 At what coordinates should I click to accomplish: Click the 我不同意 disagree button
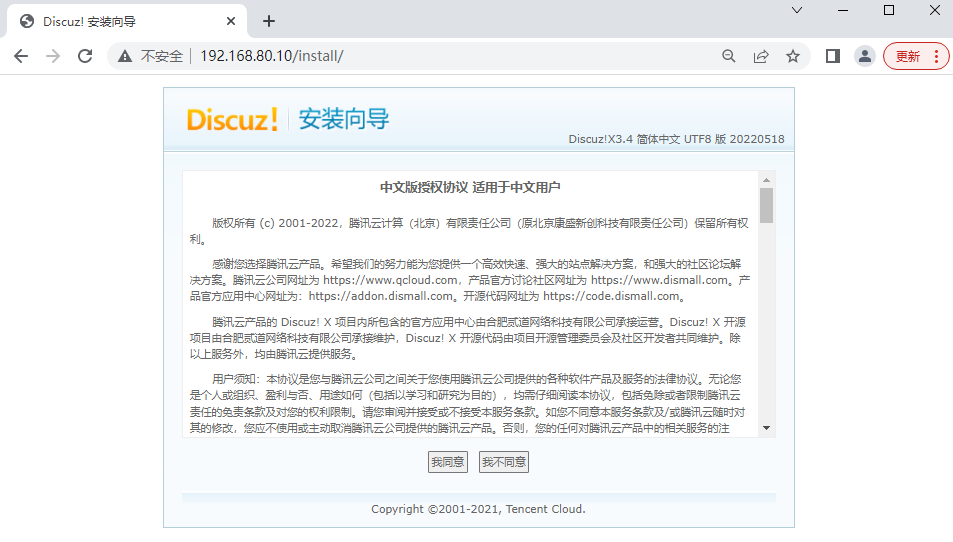504,462
